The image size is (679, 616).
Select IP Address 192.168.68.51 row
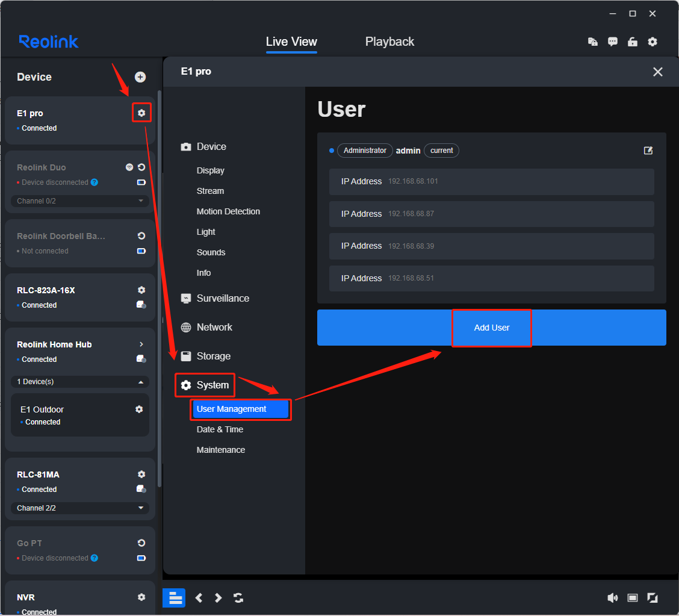492,279
